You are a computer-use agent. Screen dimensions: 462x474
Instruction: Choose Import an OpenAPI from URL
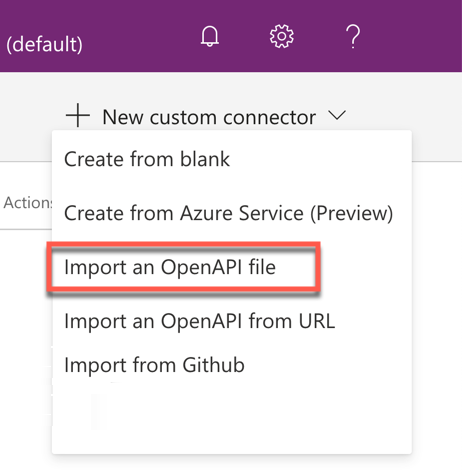click(x=199, y=321)
